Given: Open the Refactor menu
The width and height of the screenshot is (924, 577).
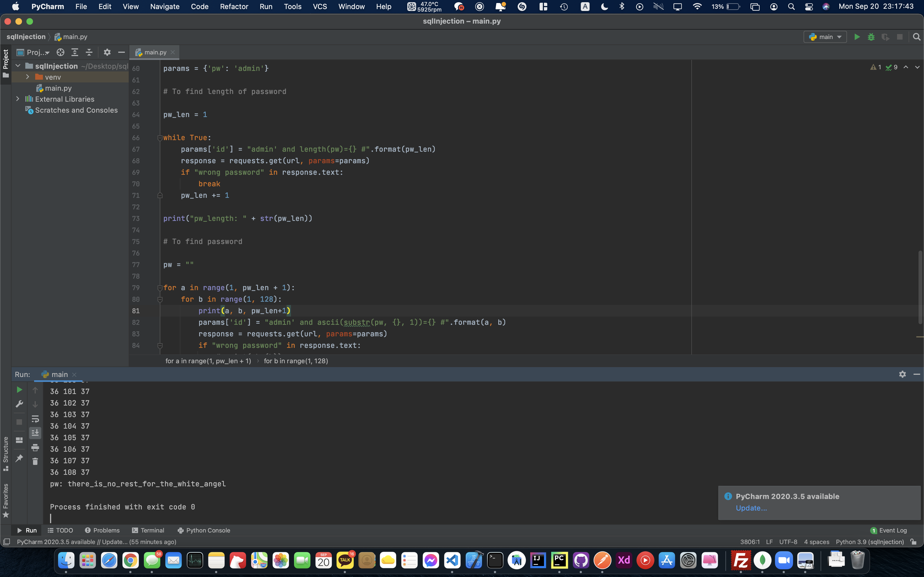Looking at the screenshot, I should (234, 7).
